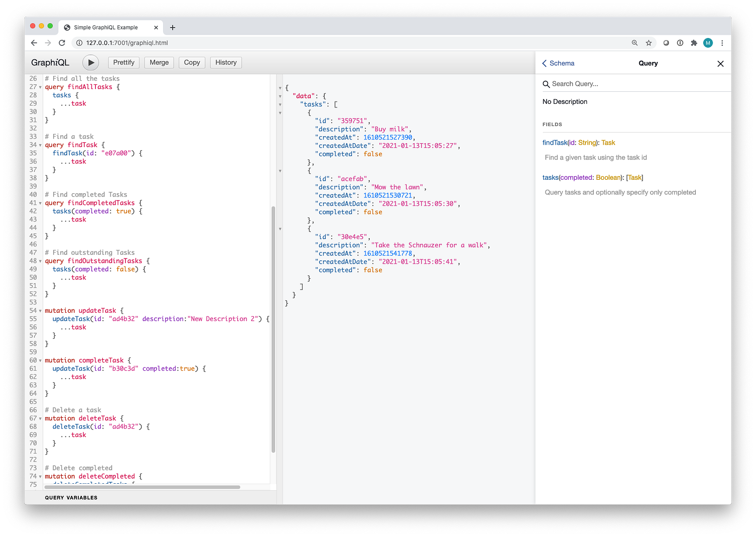Select the Simple GraphiQL Example tab
The image size is (756, 537).
(111, 27)
